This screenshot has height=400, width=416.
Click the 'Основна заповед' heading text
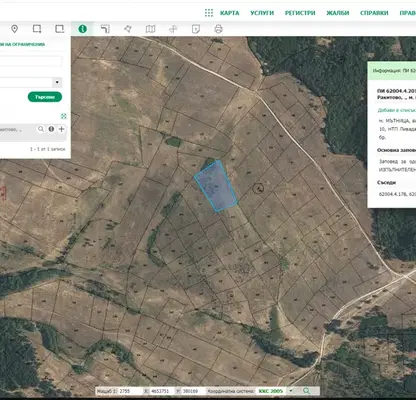396,150
